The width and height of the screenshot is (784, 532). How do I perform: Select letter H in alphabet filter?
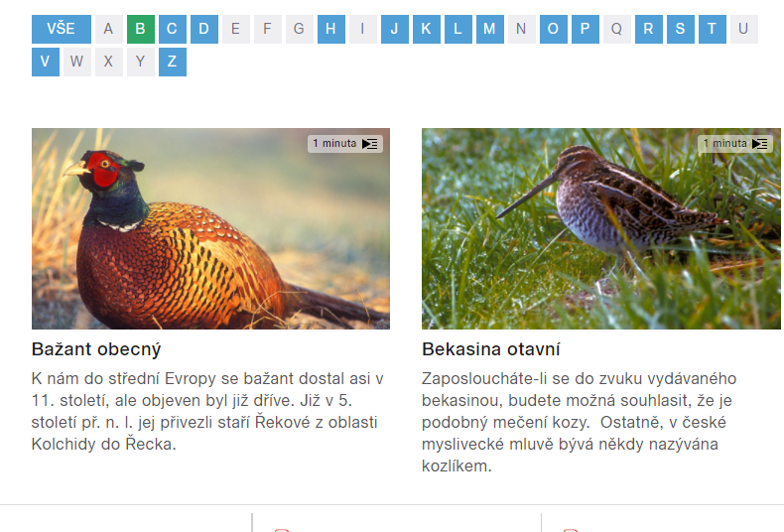[331, 29]
